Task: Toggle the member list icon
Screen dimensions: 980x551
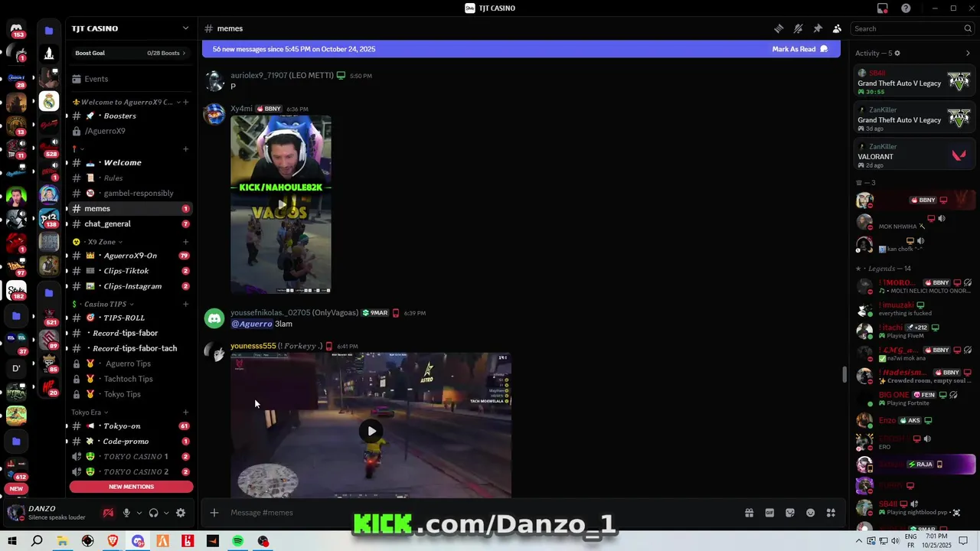Action: tap(837, 28)
